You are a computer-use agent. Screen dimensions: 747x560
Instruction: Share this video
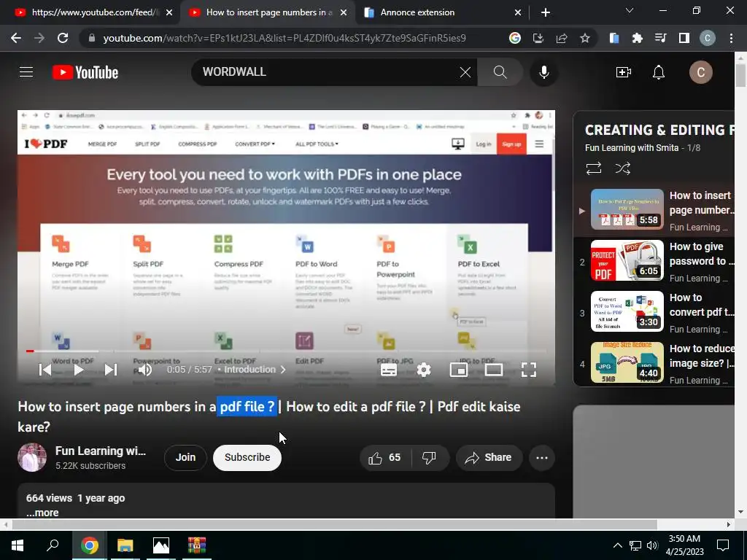(x=489, y=458)
